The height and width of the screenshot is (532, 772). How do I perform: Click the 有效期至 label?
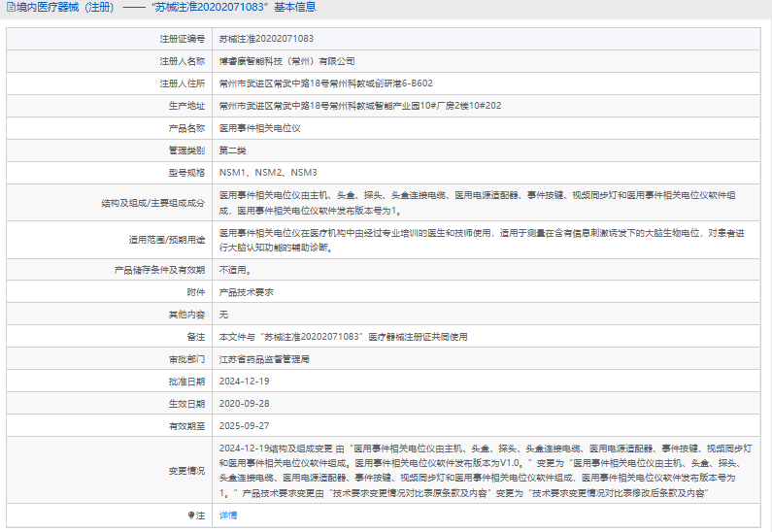pyautogui.click(x=186, y=426)
